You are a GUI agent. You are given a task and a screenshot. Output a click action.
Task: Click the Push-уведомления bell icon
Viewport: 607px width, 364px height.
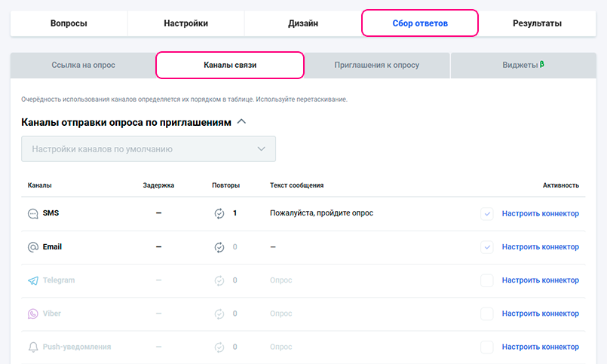click(33, 347)
